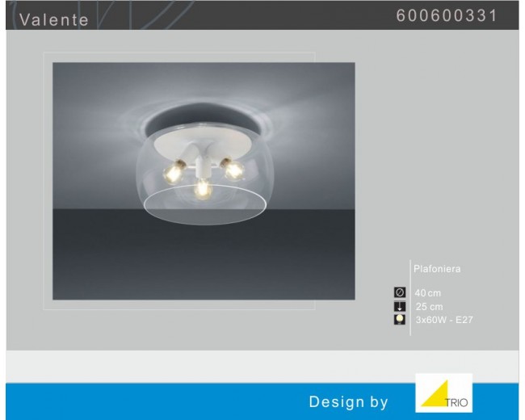Screen dimensions: 525x420
Task: Click the dark header bar
Action: tap(242, 16)
